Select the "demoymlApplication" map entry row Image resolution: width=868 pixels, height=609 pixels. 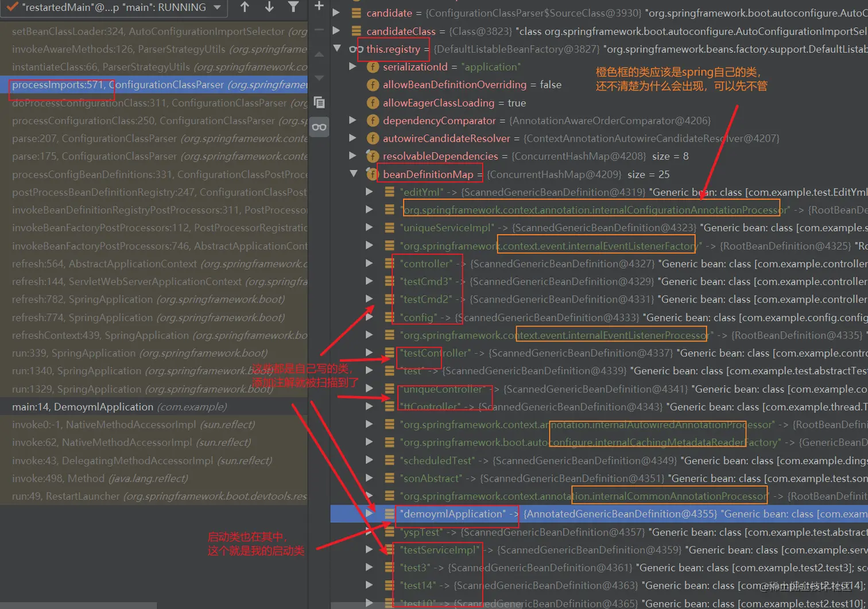click(599, 514)
